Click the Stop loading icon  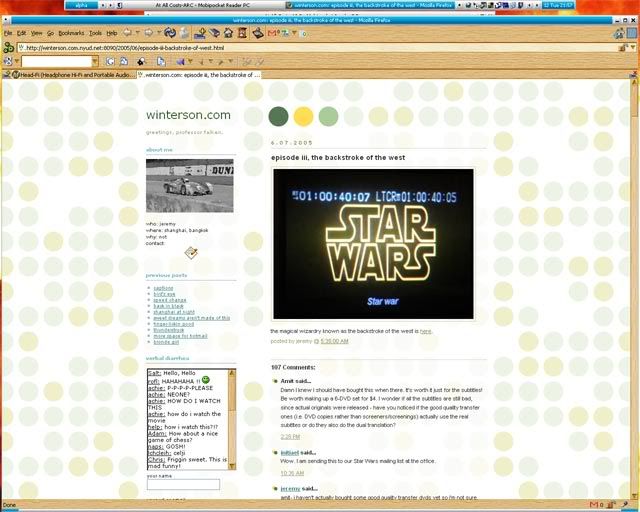coord(184,33)
